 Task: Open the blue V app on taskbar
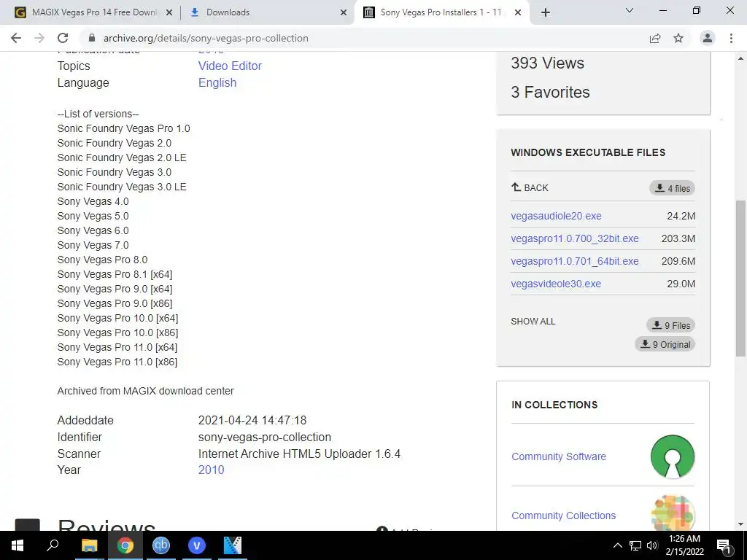[197, 545]
